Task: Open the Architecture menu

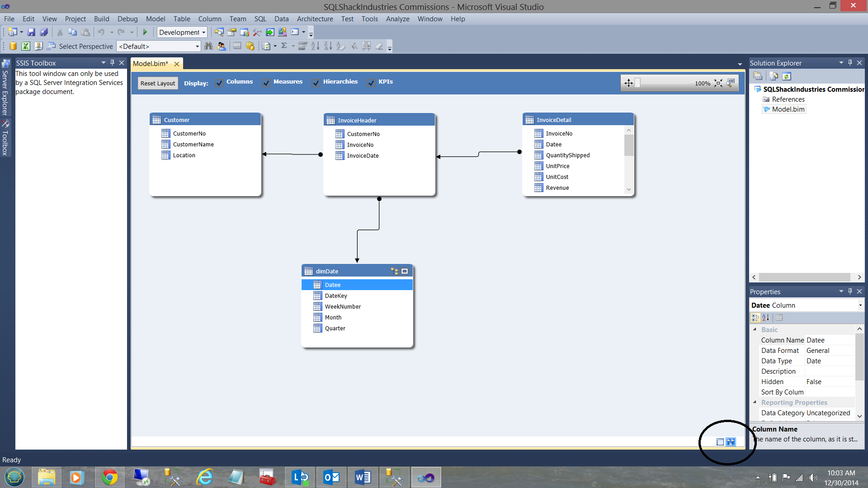Action: click(315, 19)
